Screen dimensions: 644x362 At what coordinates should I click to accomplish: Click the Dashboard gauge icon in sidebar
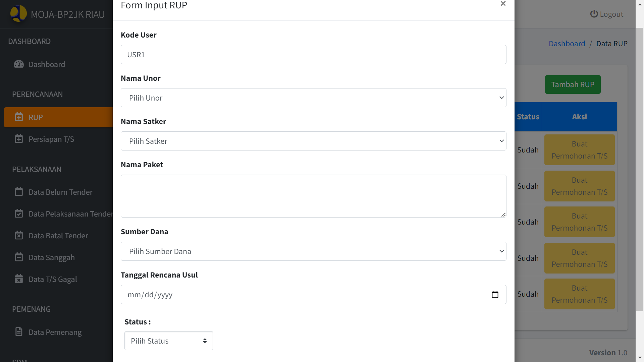click(x=19, y=64)
